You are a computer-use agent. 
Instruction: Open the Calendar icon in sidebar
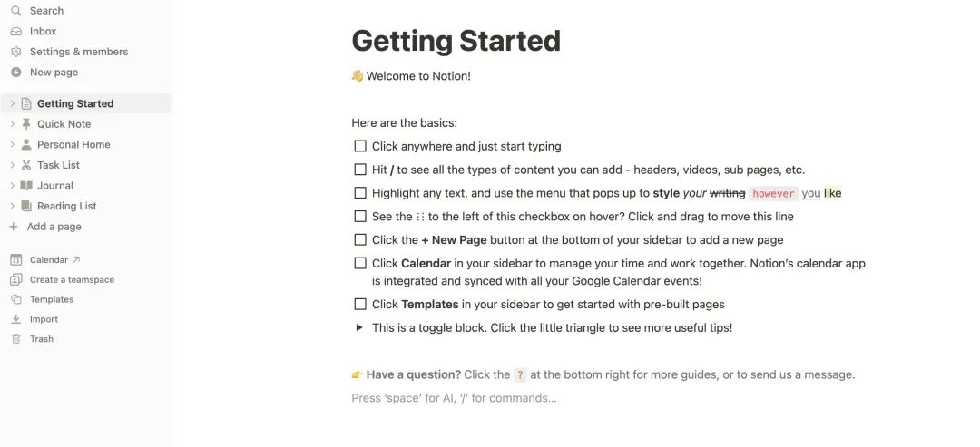(x=16, y=260)
